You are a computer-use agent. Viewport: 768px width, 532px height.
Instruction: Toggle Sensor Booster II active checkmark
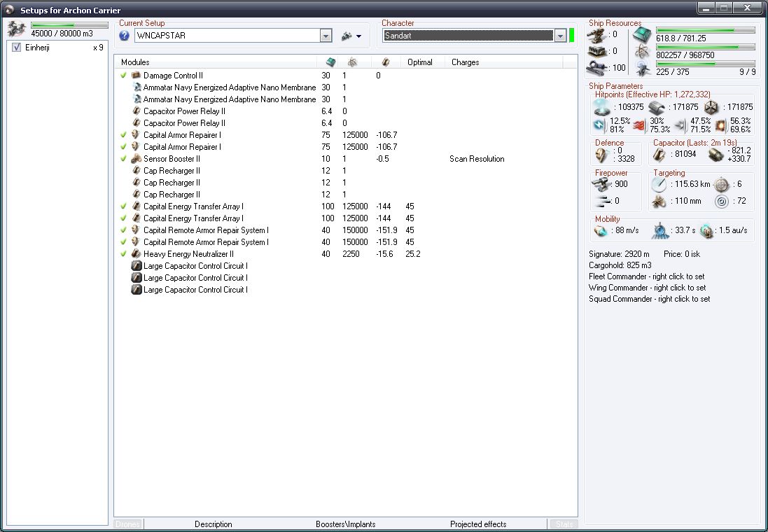click(123, 159)
